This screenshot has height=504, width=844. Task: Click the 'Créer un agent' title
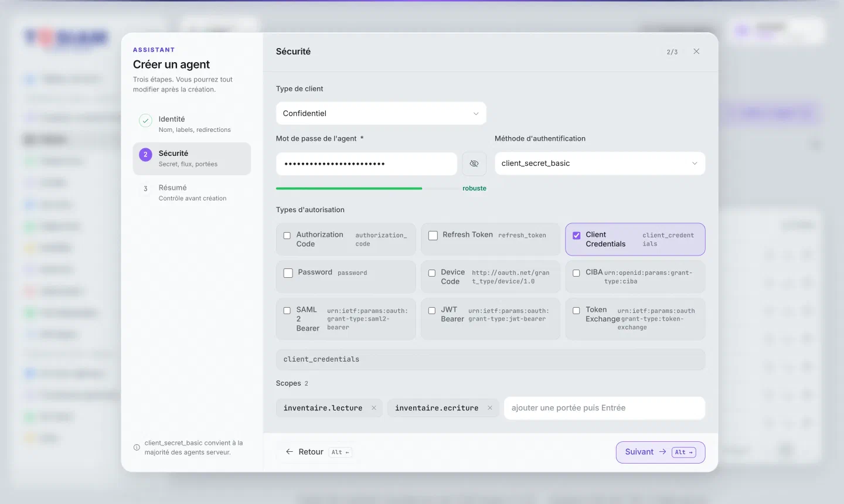coord(171,64)
